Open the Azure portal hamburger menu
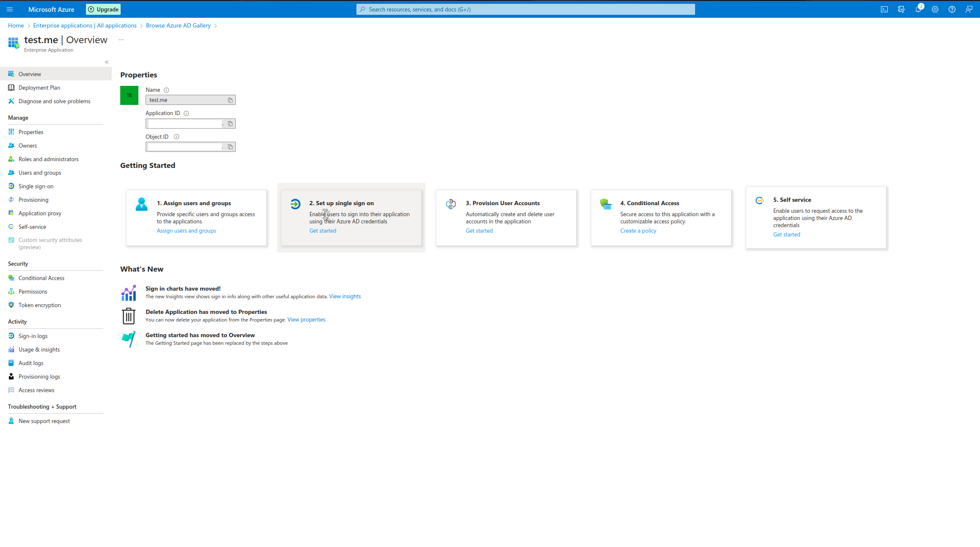Viewport: 980px width, 547px height. [10, 9]
